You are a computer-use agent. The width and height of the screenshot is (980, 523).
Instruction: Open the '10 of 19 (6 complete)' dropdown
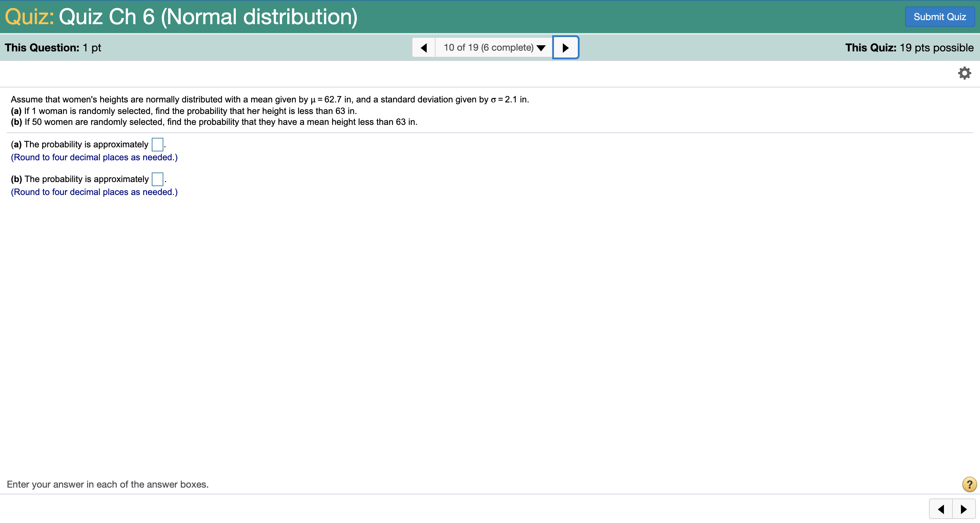tap(494, 48)
